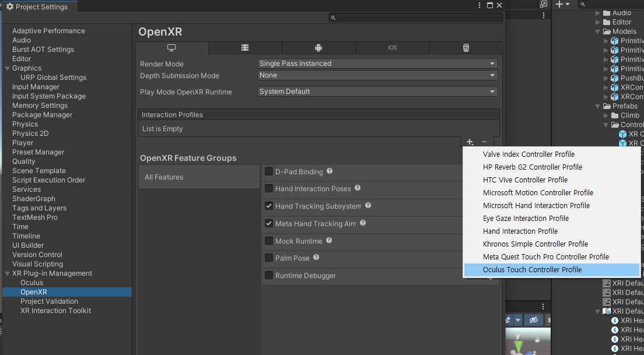644x355 pixels.
Task: Click help icon beside D-Pad Binding
Action: tap(330, 171)
